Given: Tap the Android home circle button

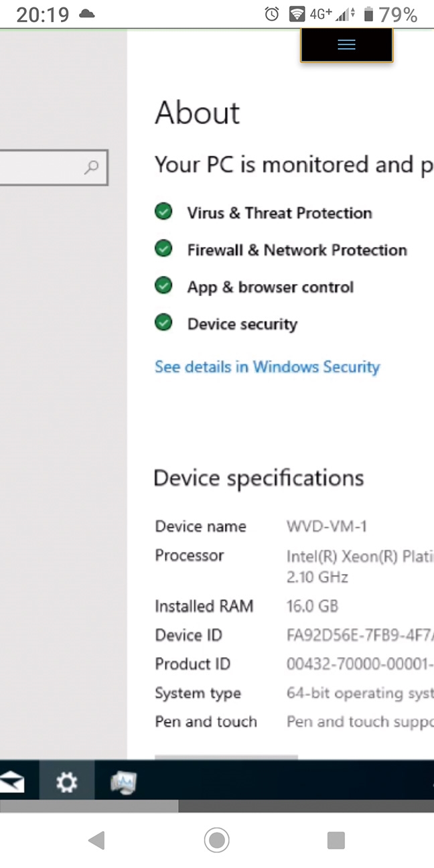Looking at the screenshot, I should coord(216,840).
